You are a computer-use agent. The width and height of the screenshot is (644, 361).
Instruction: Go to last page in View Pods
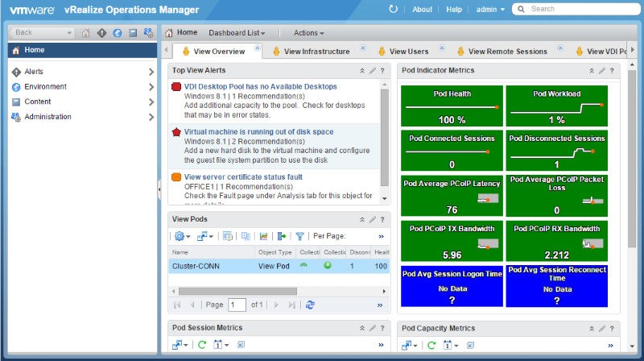(291, 305)
